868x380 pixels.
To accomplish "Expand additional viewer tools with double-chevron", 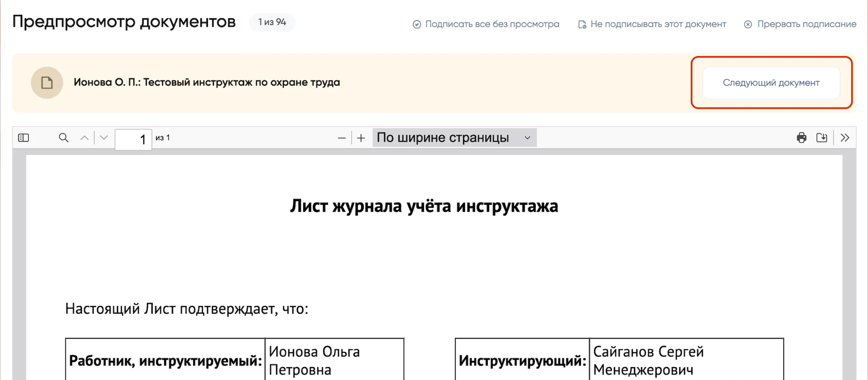I will (x=845, y=138).
